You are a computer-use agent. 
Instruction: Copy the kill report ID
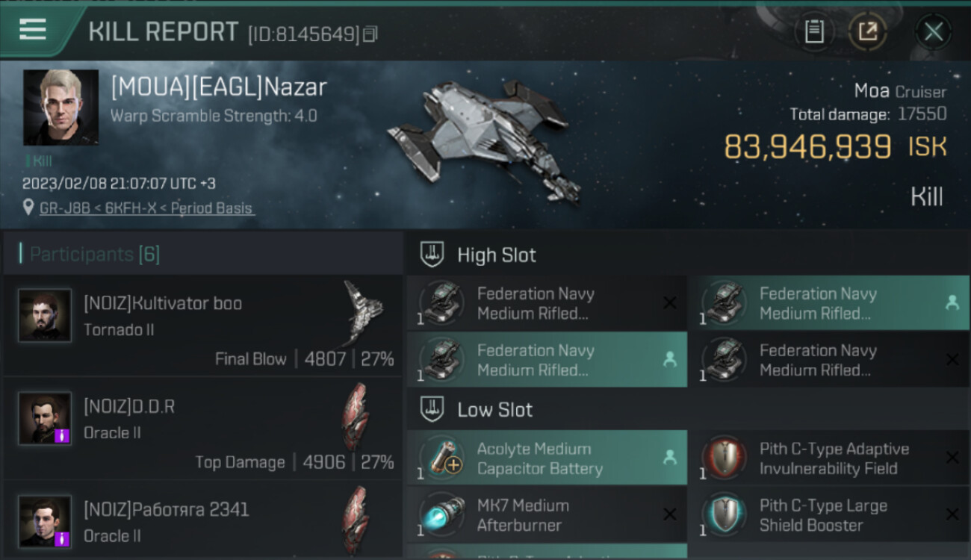point(371,34)
